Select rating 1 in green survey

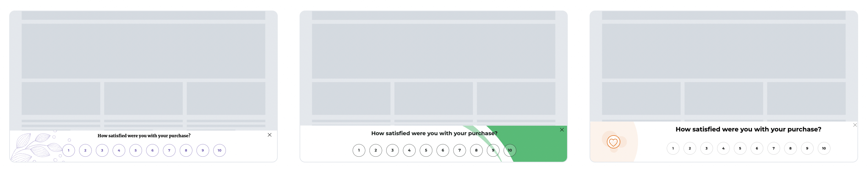[359, 150]
